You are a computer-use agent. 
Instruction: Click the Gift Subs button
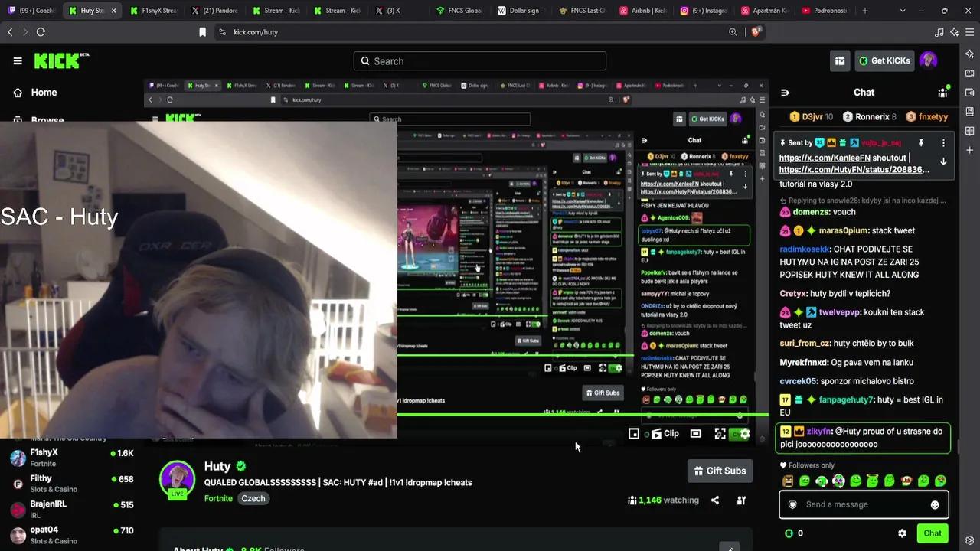720,471
